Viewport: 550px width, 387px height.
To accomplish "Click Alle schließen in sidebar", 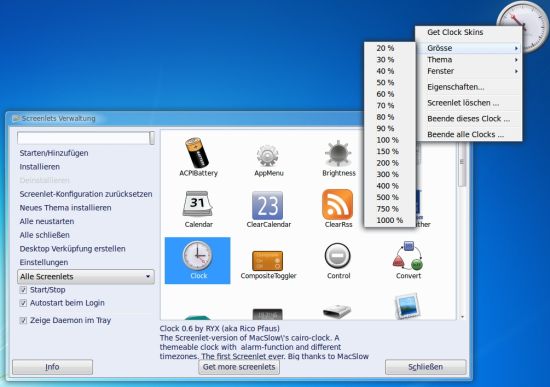I will 45,235.
